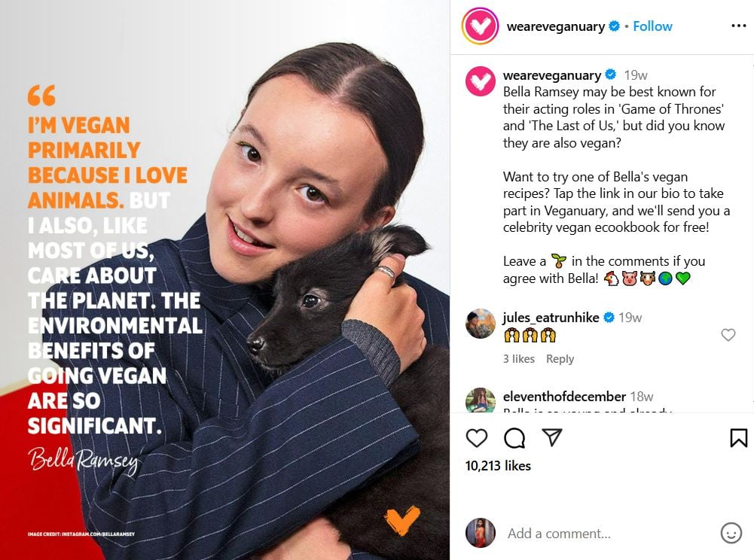Like the jules_eatrunhike comment heart
Screen dimensions: 754x560
[x=728, y=334]
